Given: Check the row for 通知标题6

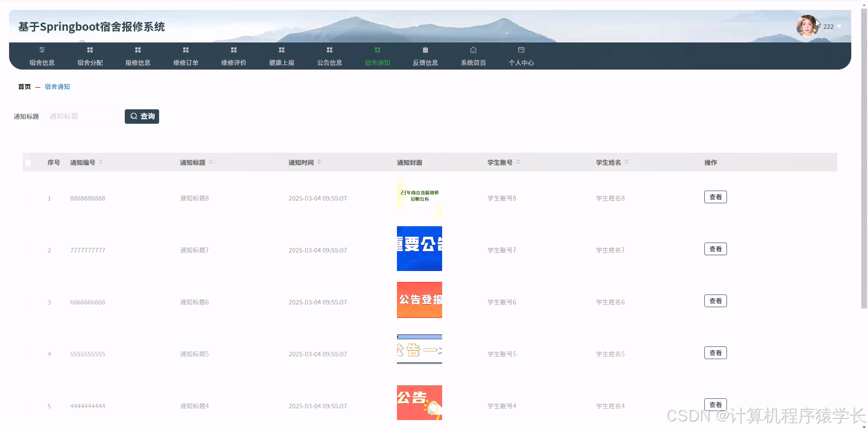Looking at the screenshot, I should [28, 302].
